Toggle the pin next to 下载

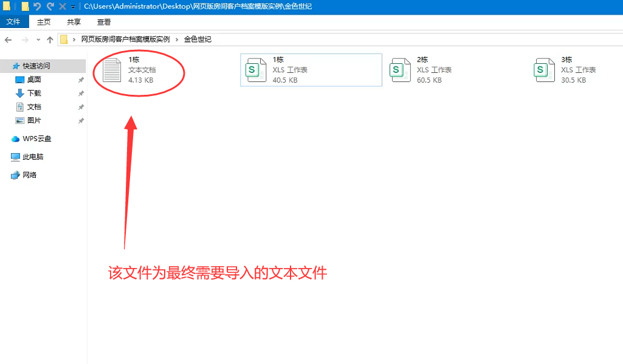coord(81,94)
